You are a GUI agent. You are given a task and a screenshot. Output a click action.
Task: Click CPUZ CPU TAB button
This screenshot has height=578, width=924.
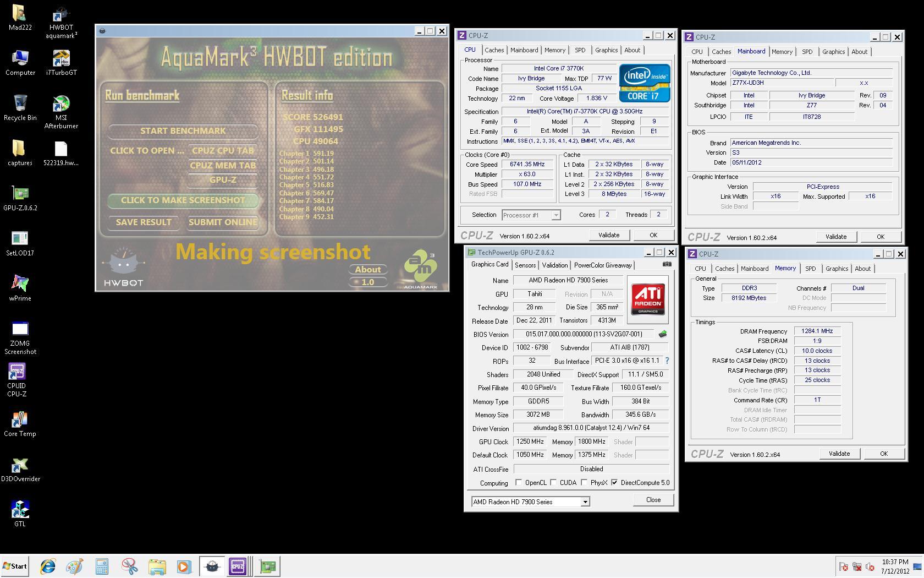click(x=223, y=150)
